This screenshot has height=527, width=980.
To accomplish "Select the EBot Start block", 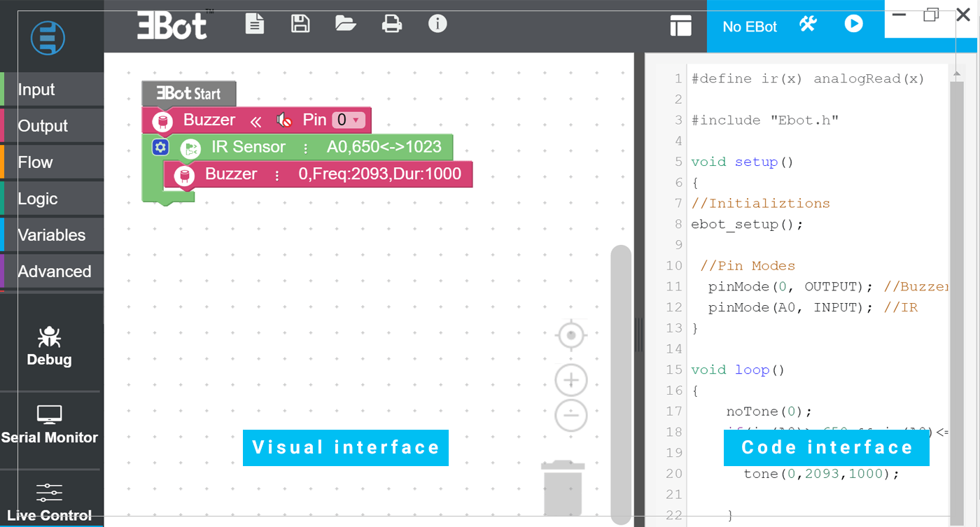I will coord(189,94).
